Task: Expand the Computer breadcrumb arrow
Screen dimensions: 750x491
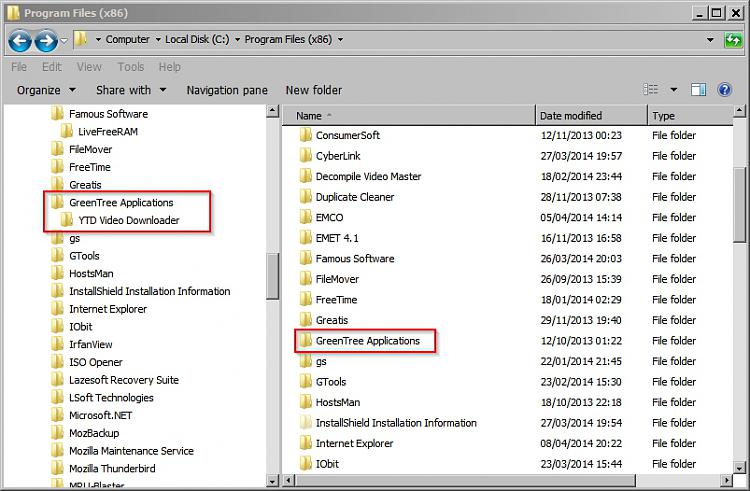Action: tap(158, 40)
